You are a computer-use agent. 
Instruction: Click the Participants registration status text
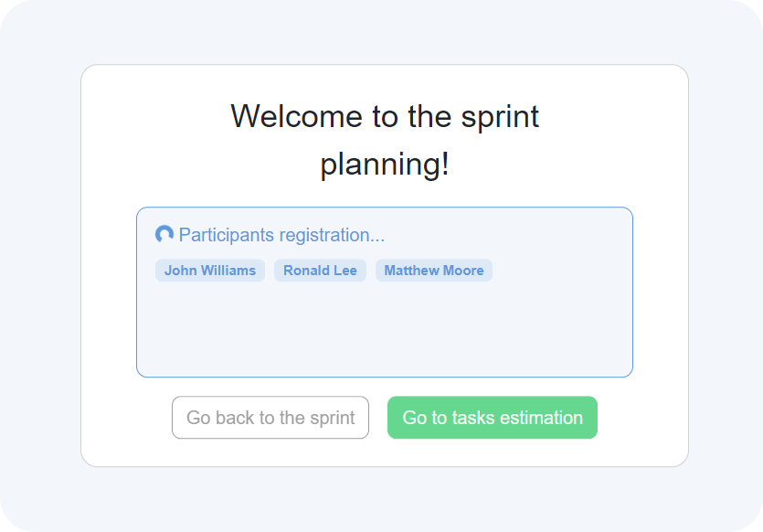[281, 235]
